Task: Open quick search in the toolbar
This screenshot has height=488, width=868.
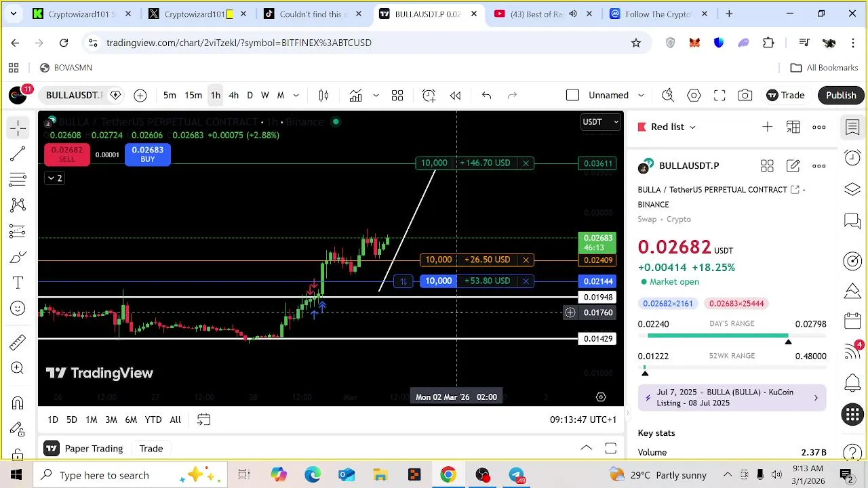Action: click(x=668, y=96)
